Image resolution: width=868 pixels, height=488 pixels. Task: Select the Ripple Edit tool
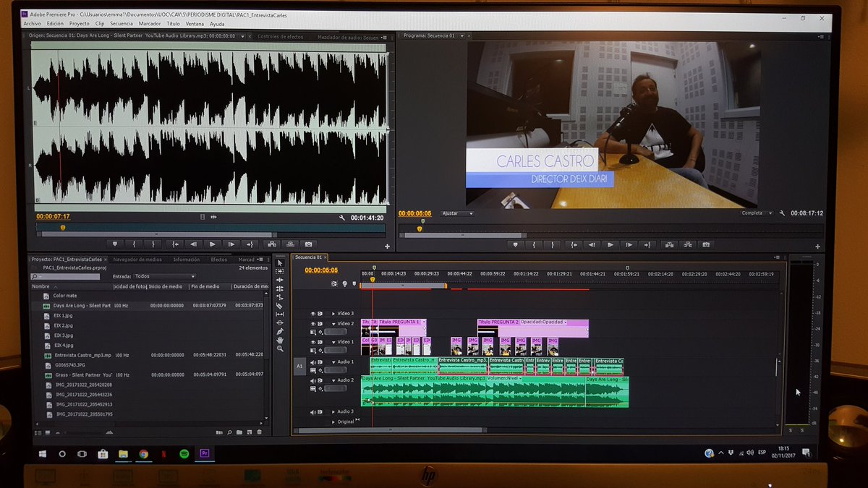(280, 281)
